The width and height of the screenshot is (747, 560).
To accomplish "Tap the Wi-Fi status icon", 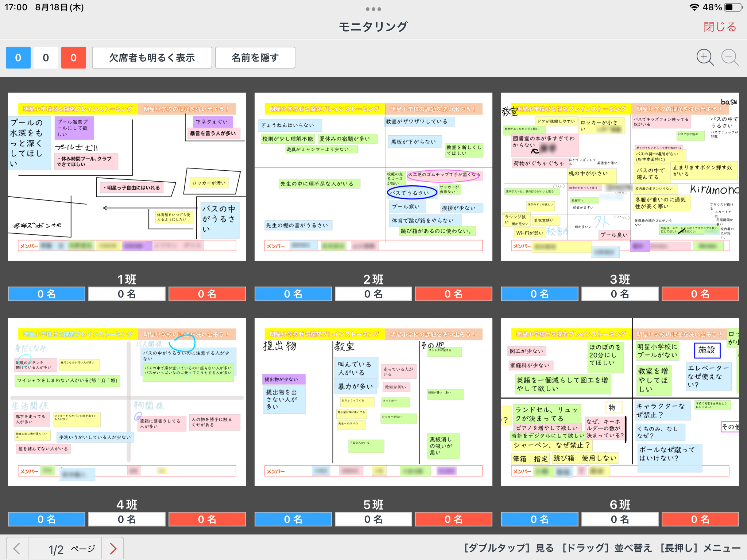I will 694,7.
